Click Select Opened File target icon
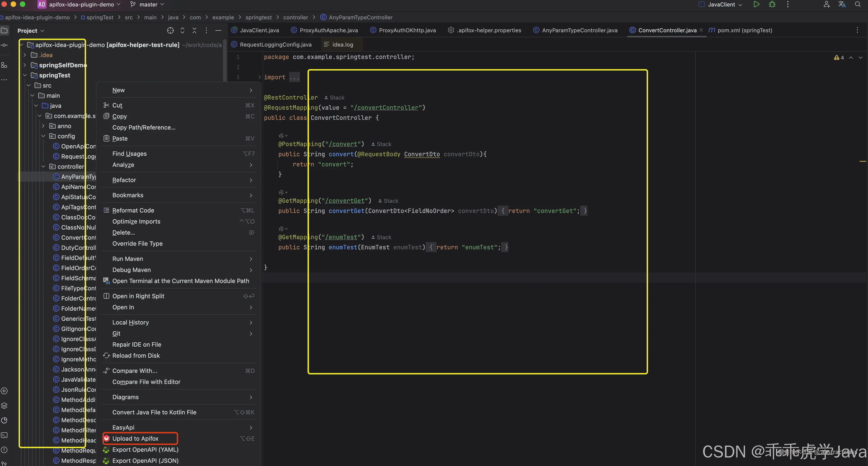Viewport: 868px width, 466px height. pos(170,31)
